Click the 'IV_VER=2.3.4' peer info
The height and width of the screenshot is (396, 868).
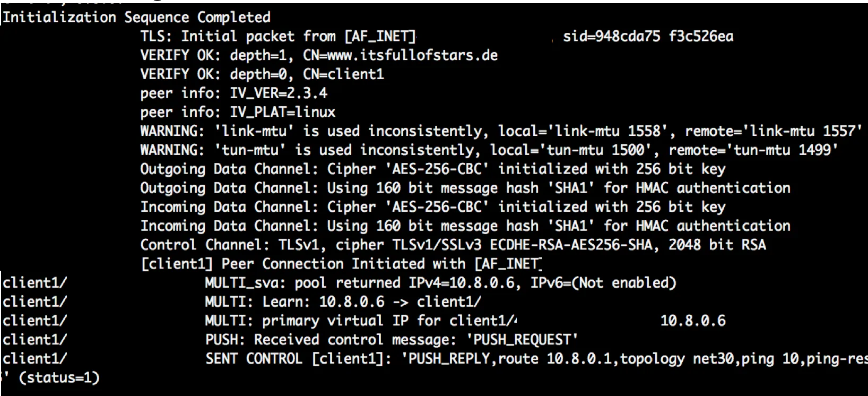(278, 93)
